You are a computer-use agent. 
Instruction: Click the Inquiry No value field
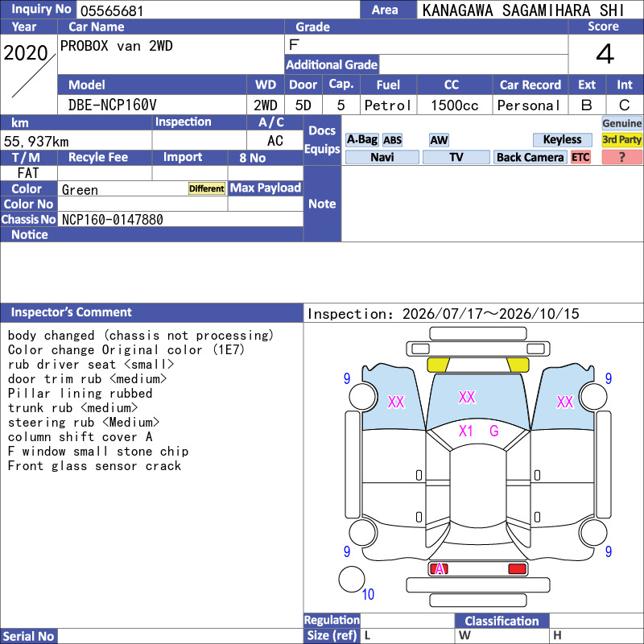coord(218,10)
